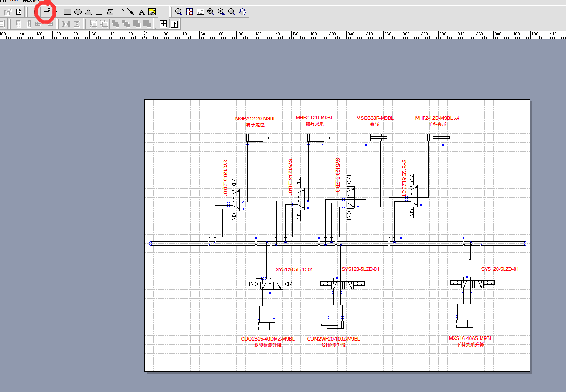Viewport: 566px width, 392px height.
Task: Select the GT检测升降 caption text
Action: coord(334,345)
